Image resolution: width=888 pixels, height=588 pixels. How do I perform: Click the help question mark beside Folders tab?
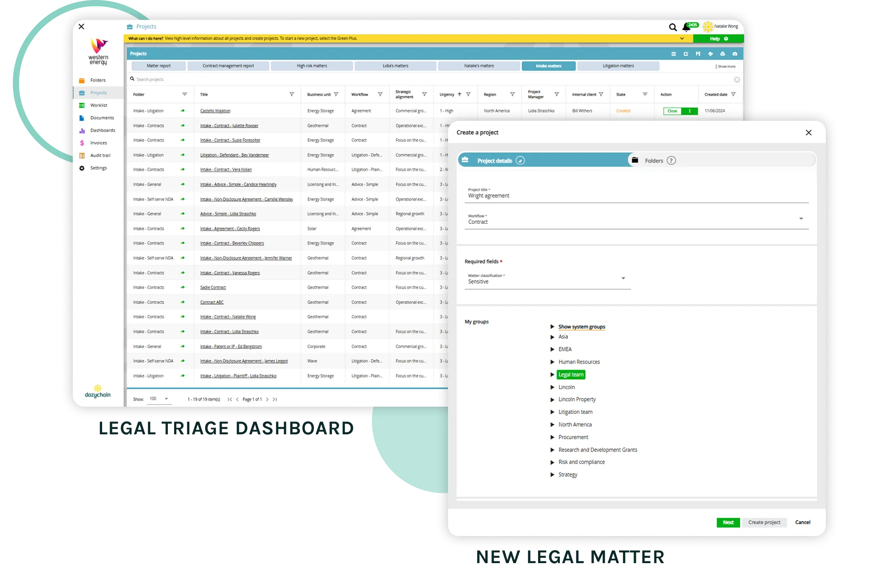point(671,160)
